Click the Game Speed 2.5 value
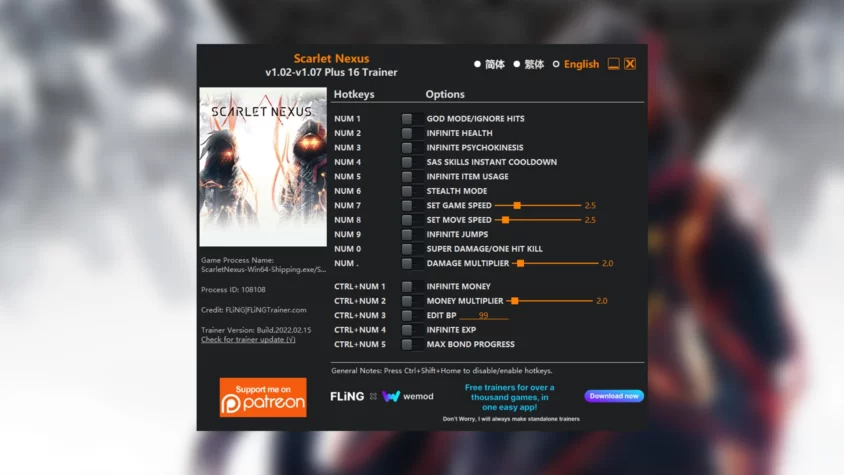Viewport: 844px width, 475px height. [x=590, y=205]
